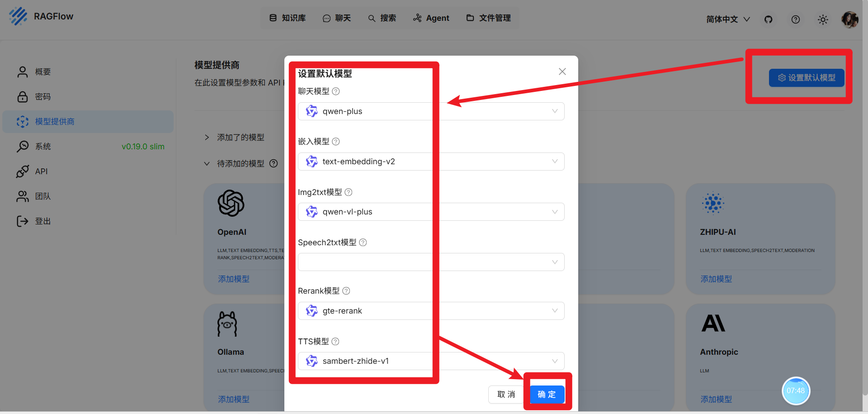Click 添加模型 under Ollama
This screenshot has height=414, width=868.
(x=234, y=400)
